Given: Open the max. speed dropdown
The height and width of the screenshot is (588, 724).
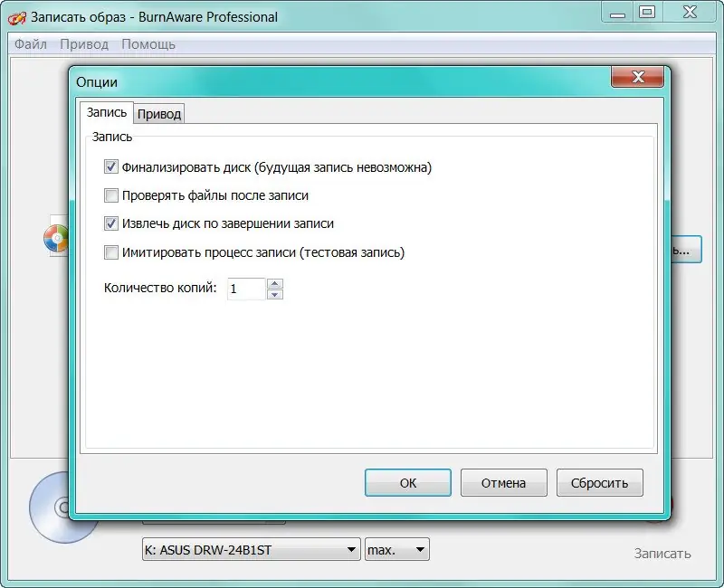Looking at the screenshot, I should coord(396,549).
